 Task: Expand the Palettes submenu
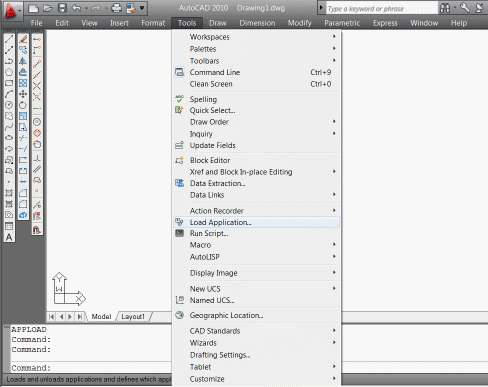click(x=256, y=49)
